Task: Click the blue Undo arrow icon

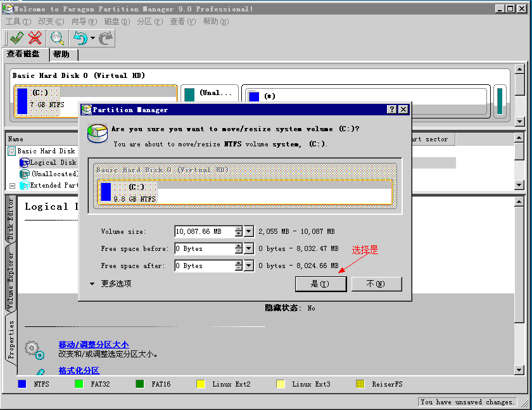Action: tap(80, 38)
